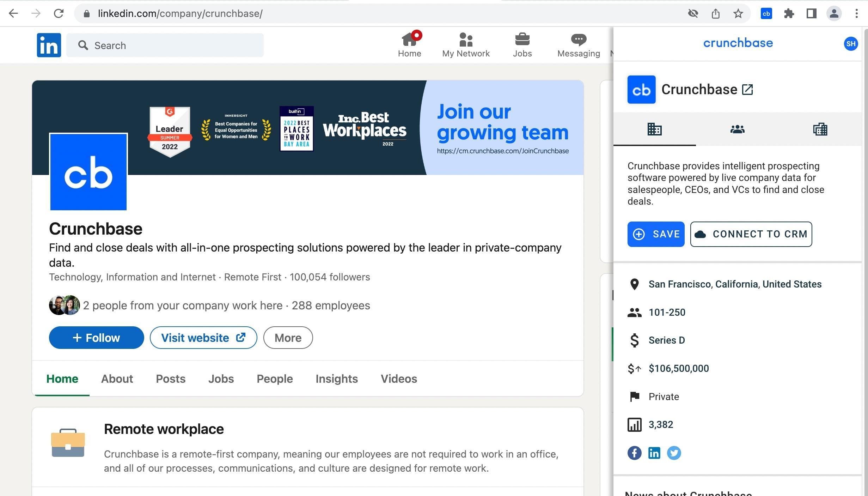Click the LinkedIn search field
Viewport: 868px width, 496px height.
click(x=165, y=45)
